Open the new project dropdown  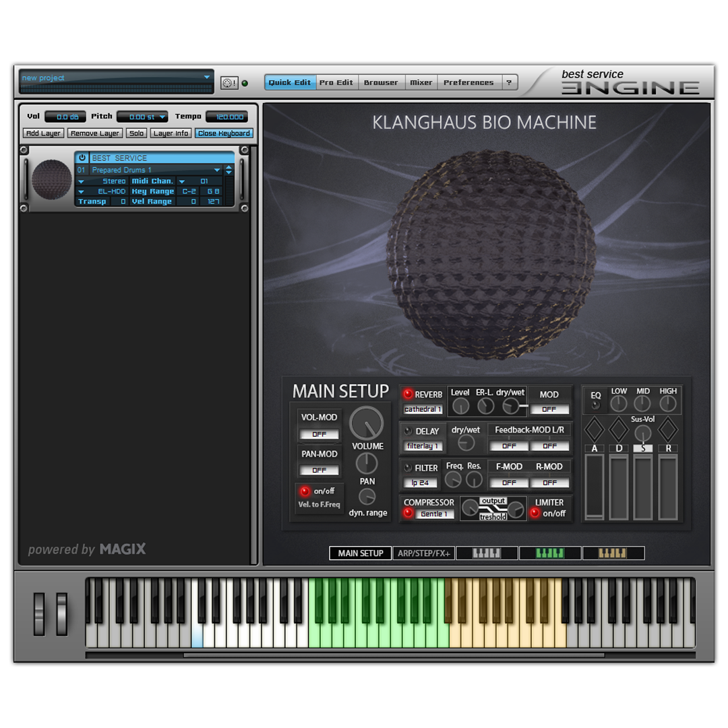coord(206,78)
